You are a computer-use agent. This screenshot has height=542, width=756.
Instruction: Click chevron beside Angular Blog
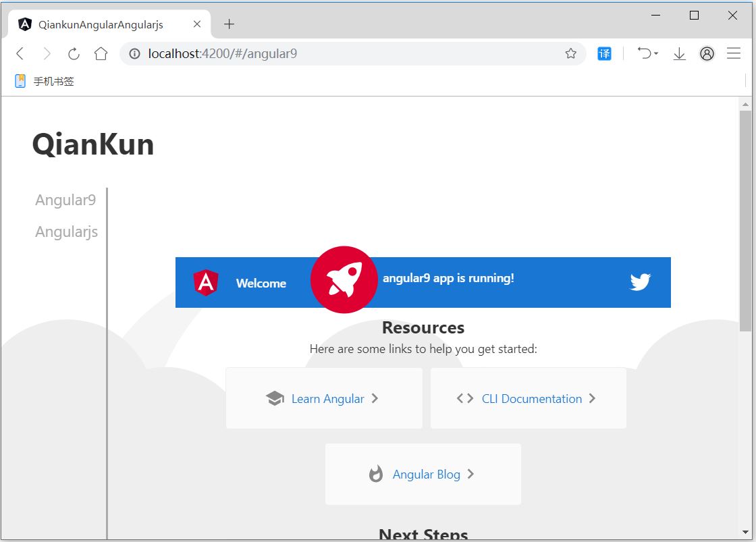tap(470, 474)
